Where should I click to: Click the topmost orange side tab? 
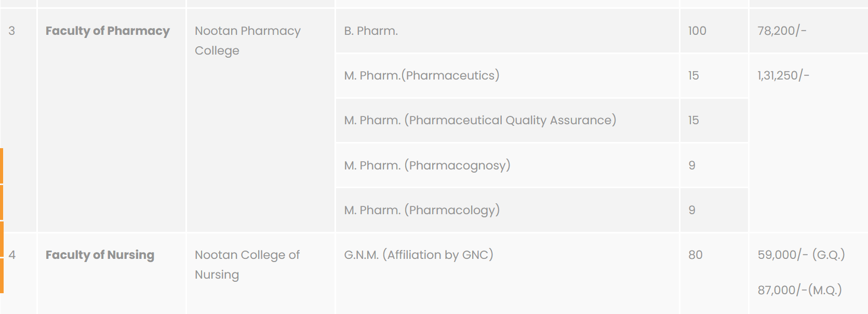coord(2,166)
